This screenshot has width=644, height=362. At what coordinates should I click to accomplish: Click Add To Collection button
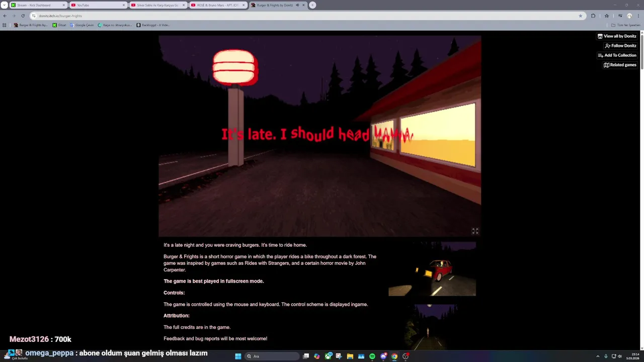tap(617, 55)
